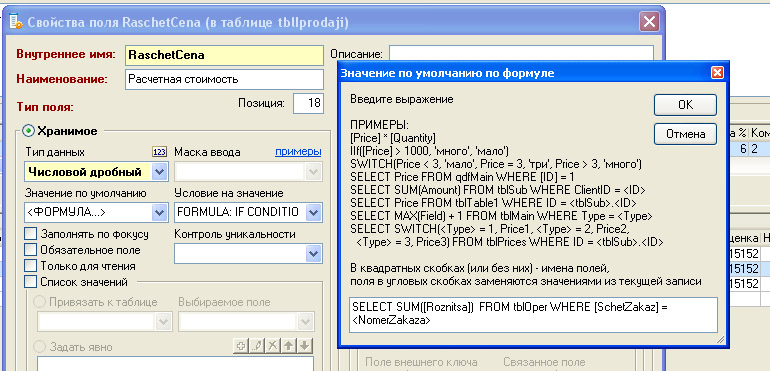Enable Заполнять по фокусу checkbox

(30, 234)
